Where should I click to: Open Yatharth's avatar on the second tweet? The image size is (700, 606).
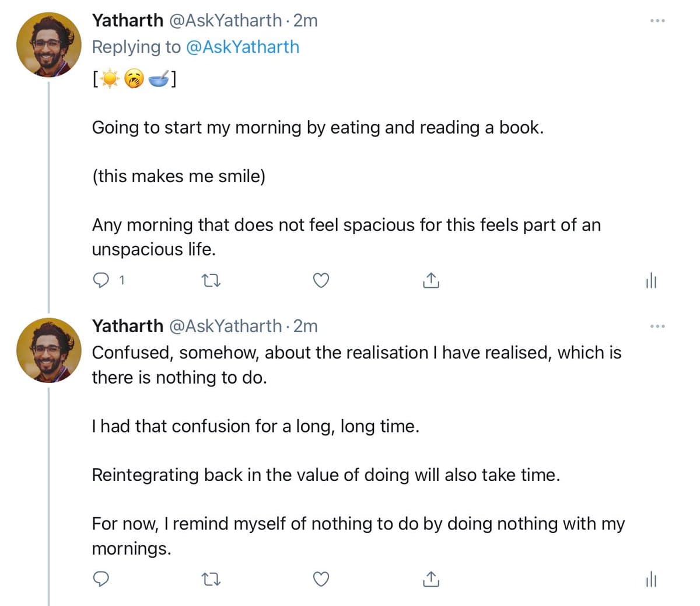click(x=49, y=350)
